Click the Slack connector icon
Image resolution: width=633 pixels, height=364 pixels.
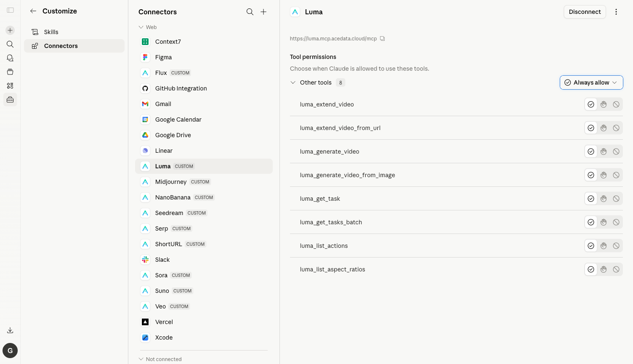145,260
